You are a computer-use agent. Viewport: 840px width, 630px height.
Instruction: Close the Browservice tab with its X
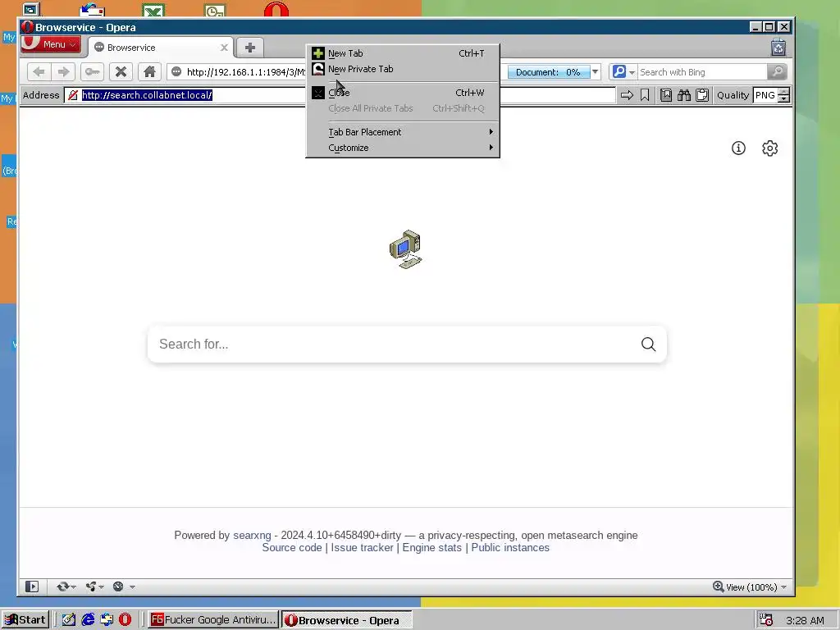click(x=224, y=48)
